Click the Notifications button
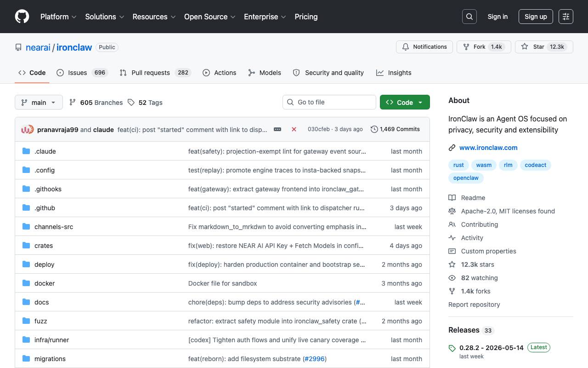Viewport: 588px width, 368px height. click(x=424, y=47)
